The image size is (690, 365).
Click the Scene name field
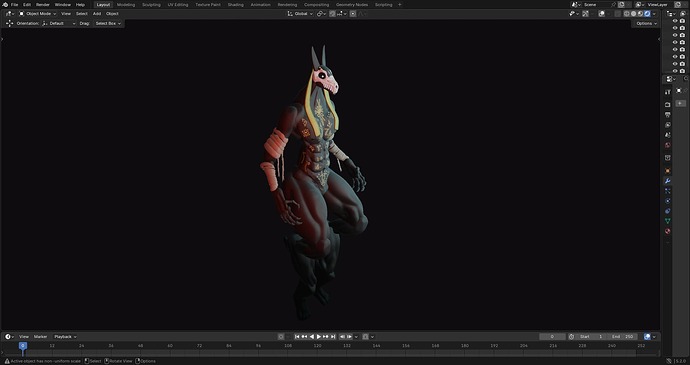[597, 4]
